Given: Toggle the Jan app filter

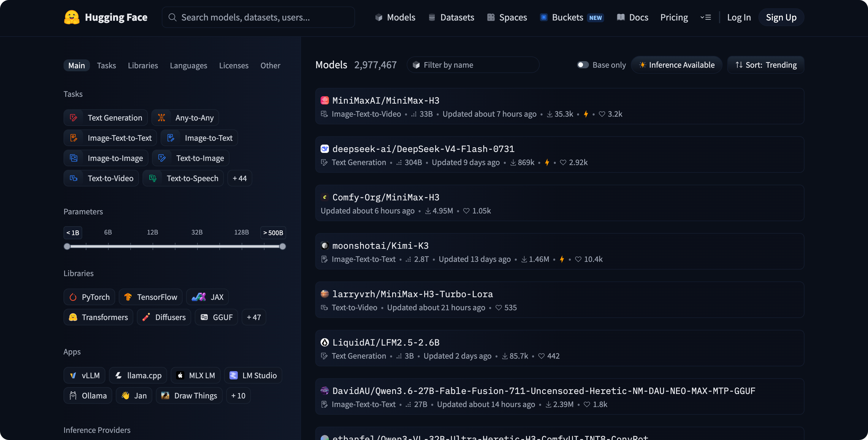Looking at the screenshot, I should pos(134,395).
